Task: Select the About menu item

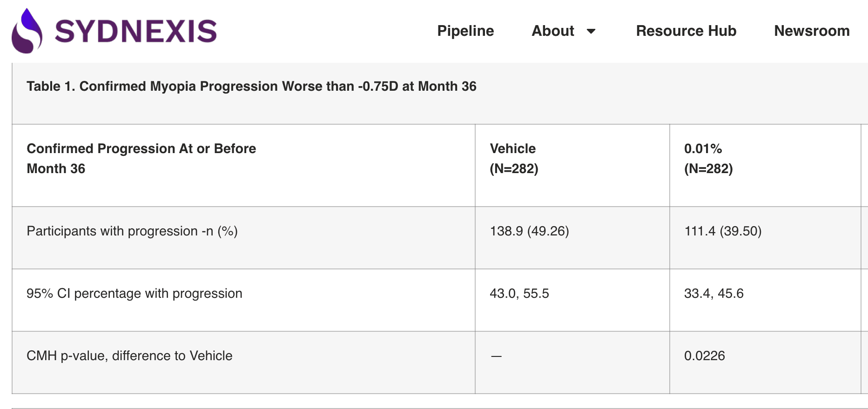Action: (552, 31)
